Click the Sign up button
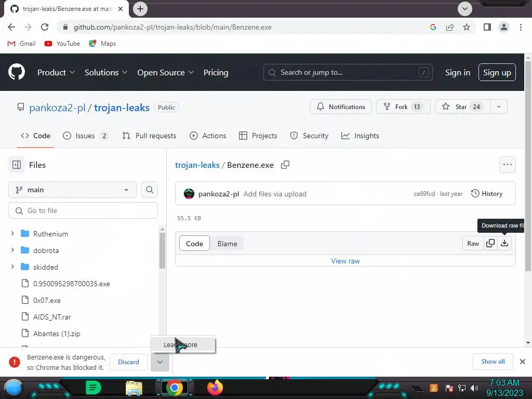Viewport: 532px width, 399px height. point(497,73)
